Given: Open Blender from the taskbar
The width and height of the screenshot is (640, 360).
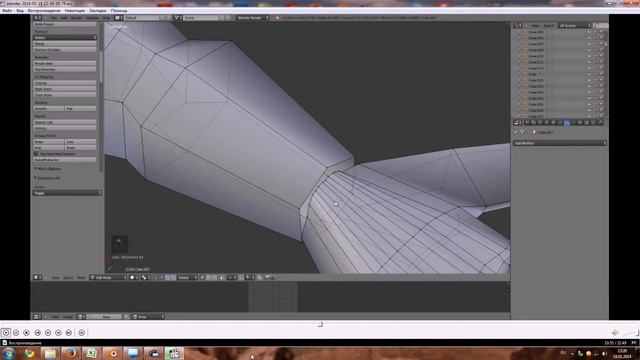Looking at the screenshot, I should [x=113, y=353].
